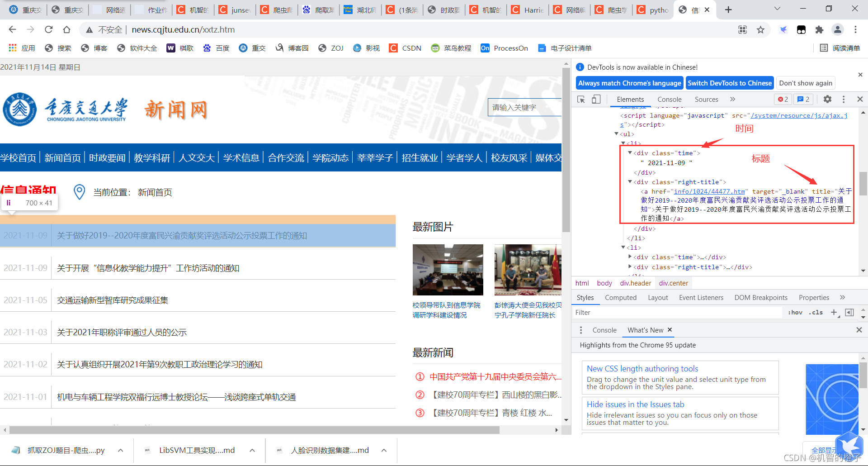Open the Chrome three-dot menu
The width and height of the screenshot is (868, 466).
click(855, 29)
